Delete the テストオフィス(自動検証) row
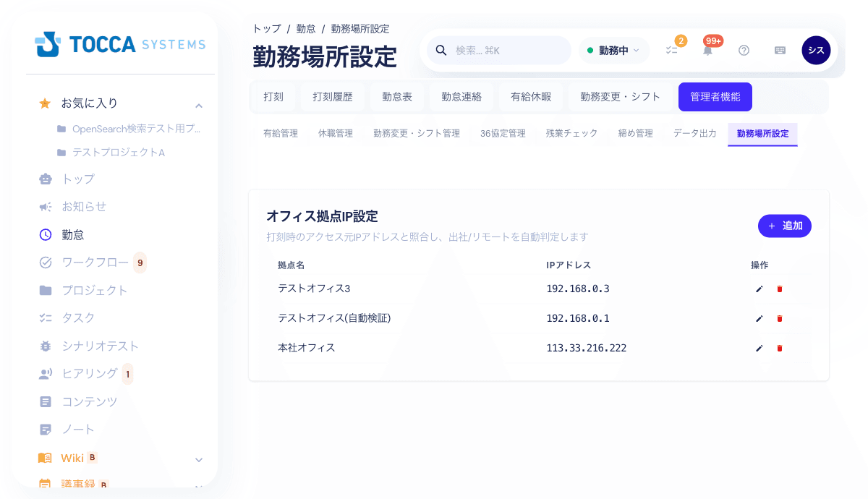The image size is (868, 499). point(780,318)
